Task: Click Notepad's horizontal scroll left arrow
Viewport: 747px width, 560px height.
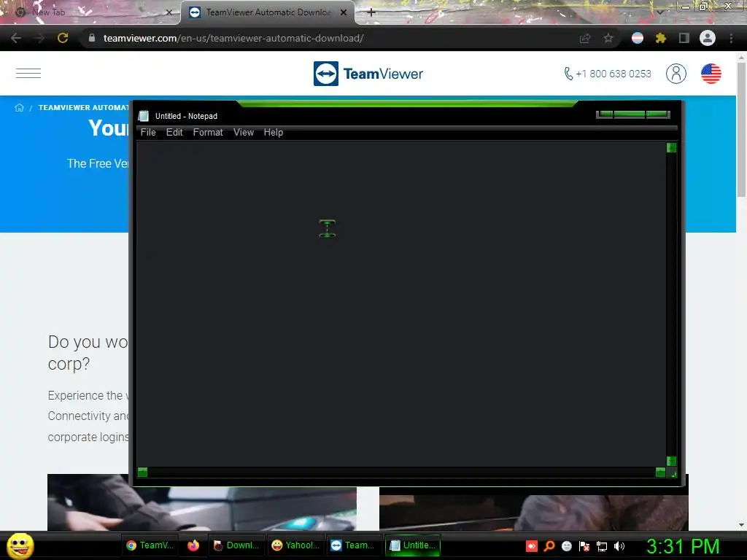Action: tap(142, 472)
